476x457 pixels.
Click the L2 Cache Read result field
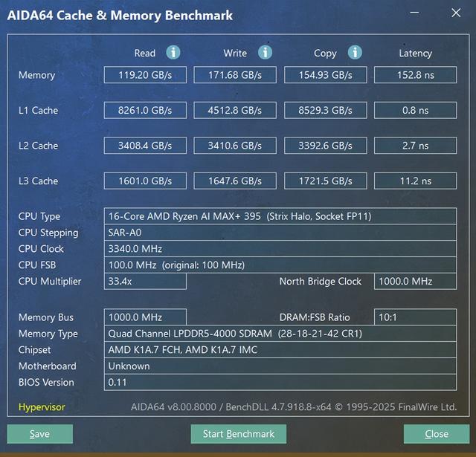point(144,146)
